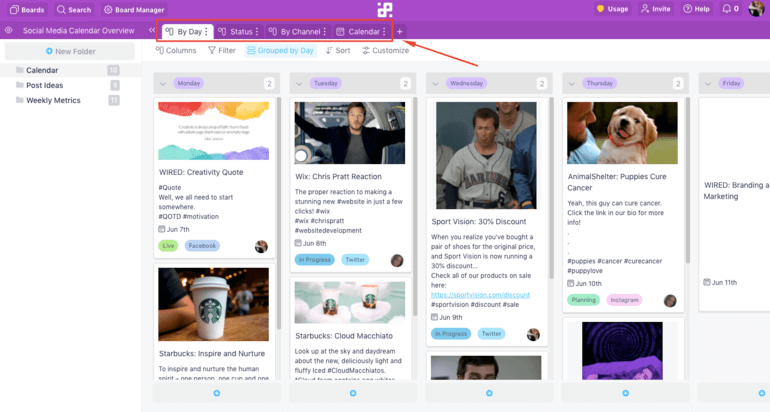Click the Facebook channel tag
Viewport: 770px width, 412px height.
[x=202, y=246]
